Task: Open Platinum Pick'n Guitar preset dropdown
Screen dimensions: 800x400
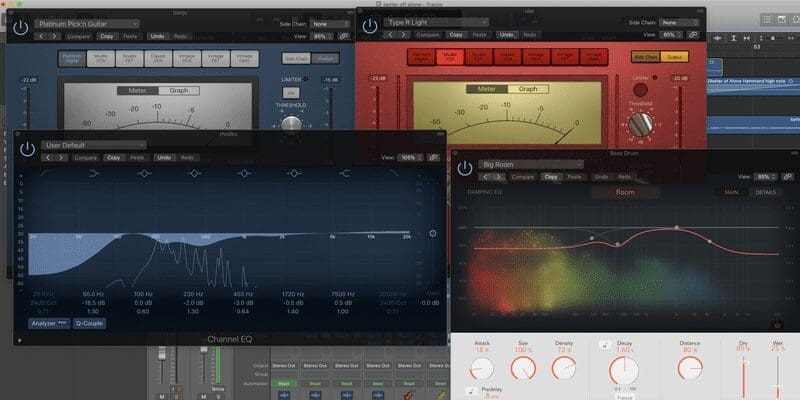Action: click(87, 23)
